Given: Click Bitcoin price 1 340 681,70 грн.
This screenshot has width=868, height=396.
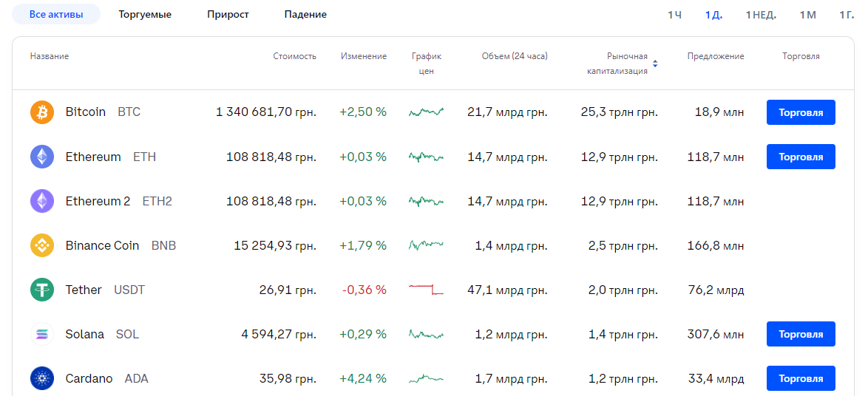Looking at the screenshot, I should pos(266,112).
